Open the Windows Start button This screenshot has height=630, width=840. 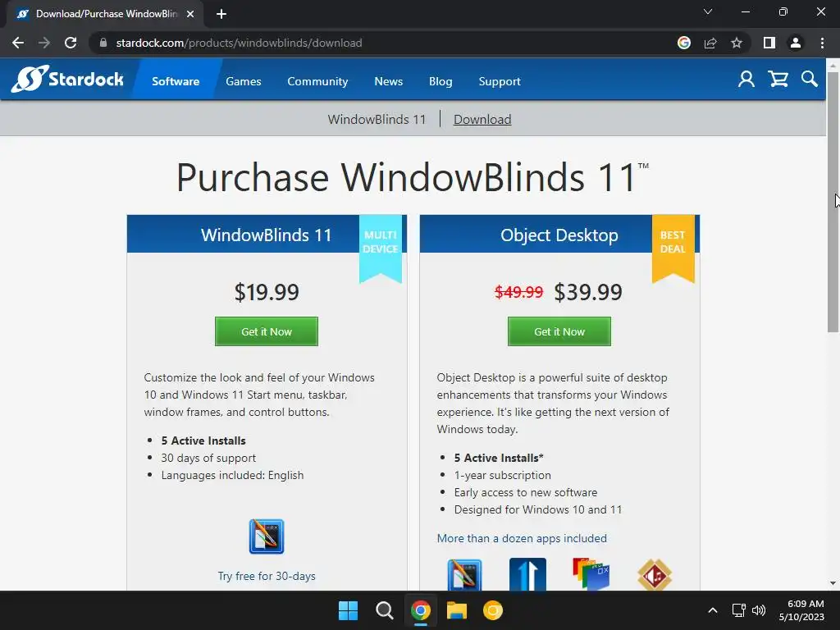pyautogui.click(x=348, y=610)
